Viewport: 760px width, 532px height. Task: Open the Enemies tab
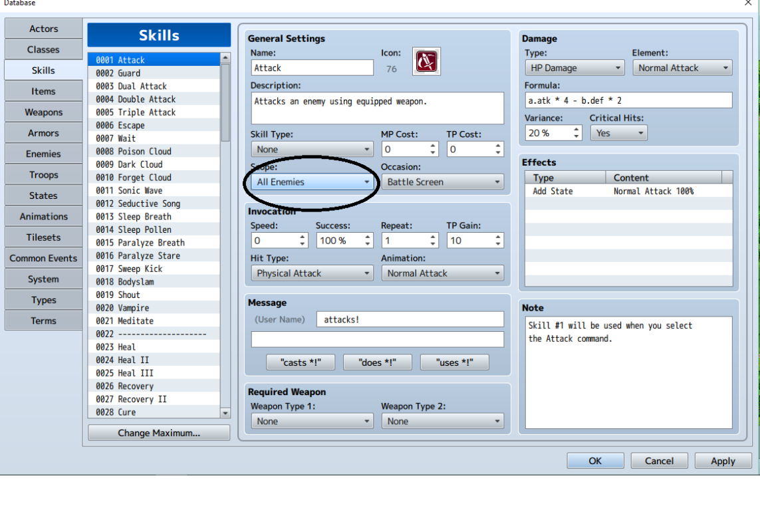[44, 154]
